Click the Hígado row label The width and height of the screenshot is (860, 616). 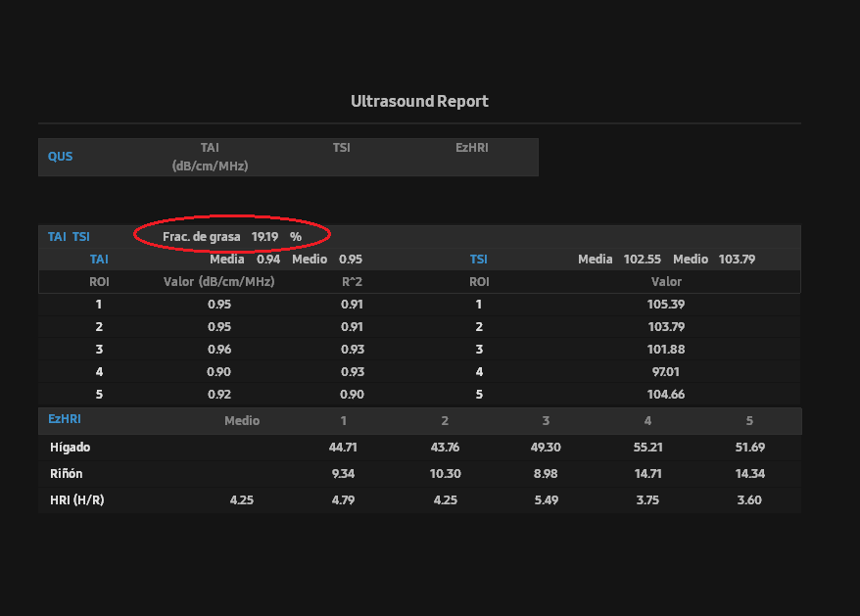(x=71, y=448)
